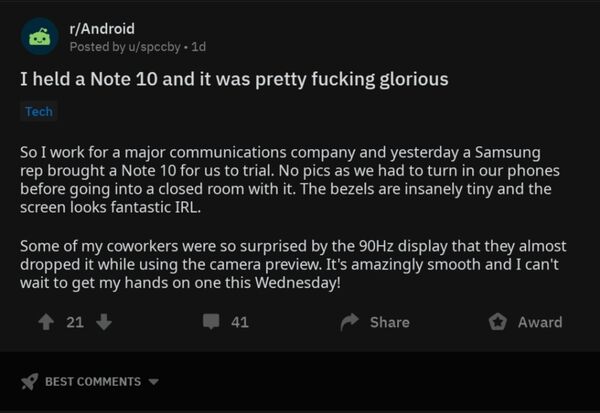Expand the comment sort dropdown arrow
The height and width of the screenshot is (413, 600).
click(153, 382)
